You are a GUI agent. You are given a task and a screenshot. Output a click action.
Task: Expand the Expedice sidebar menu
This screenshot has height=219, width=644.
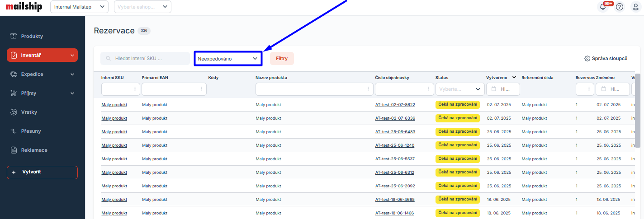point(42,74)
